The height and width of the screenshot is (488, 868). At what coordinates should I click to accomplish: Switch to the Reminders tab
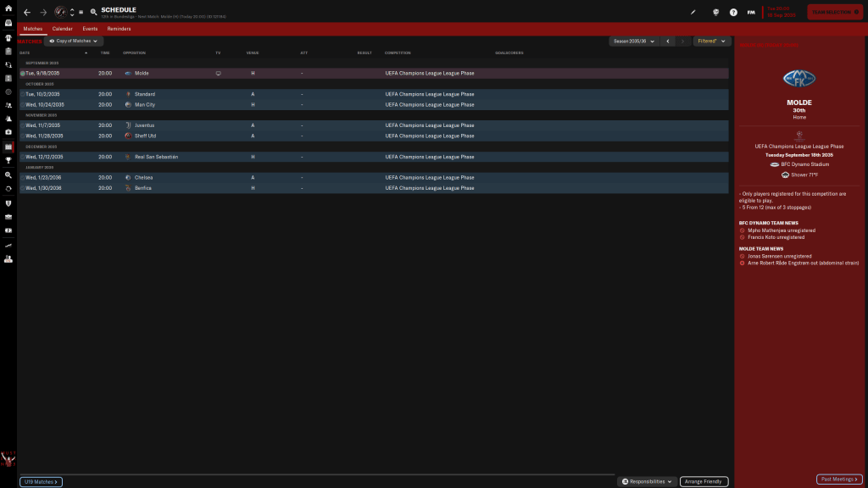click(x=119, y=29)
